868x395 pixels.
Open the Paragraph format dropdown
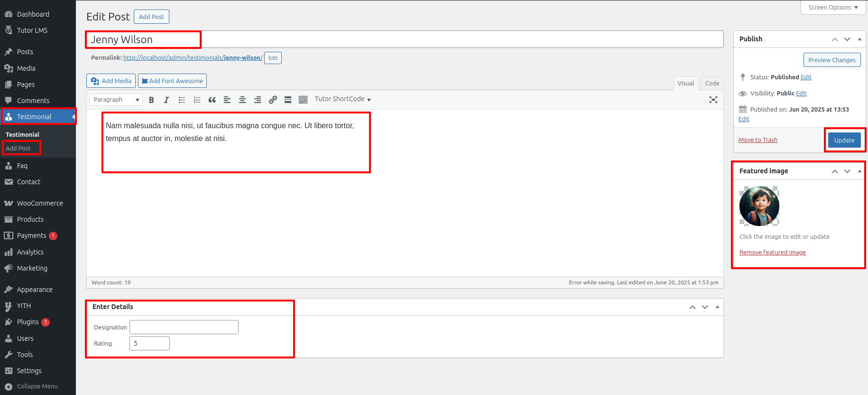[x=116, y=100]
